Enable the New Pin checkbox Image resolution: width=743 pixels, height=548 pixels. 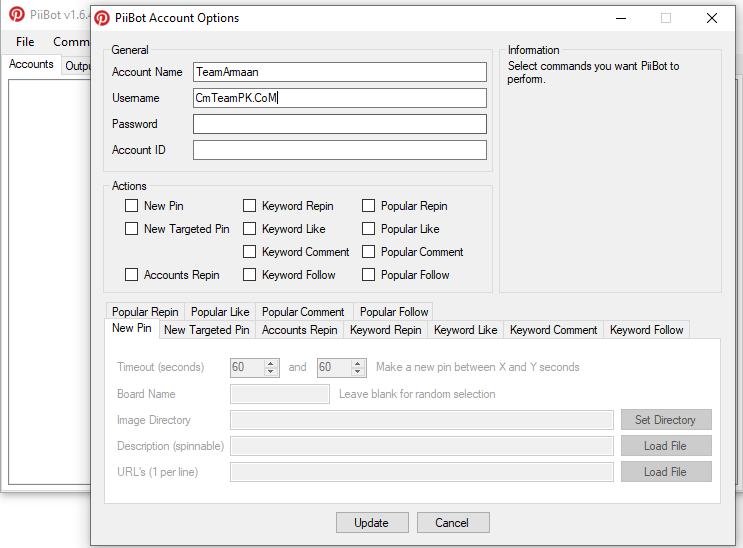point(131,206)
